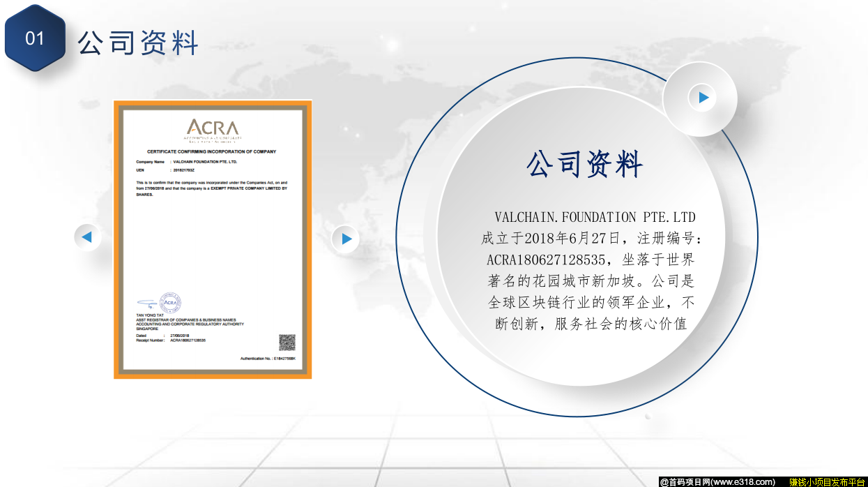The width and height of the screenshot is (868, 487).
Task: Select the line VALCHAIN.FOUNDATION PTE.LTD in circle
Action: 595,217
